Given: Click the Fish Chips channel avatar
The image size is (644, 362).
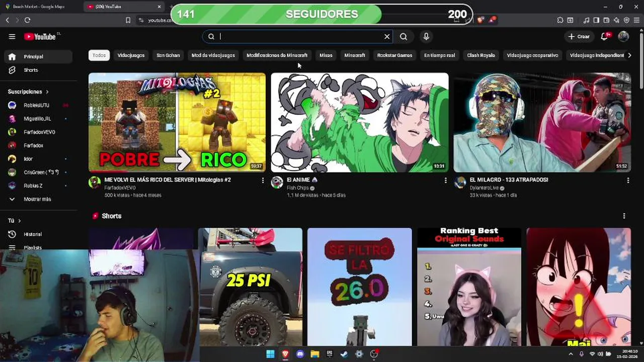Looking at the screenshot, I should click(277, 183).
